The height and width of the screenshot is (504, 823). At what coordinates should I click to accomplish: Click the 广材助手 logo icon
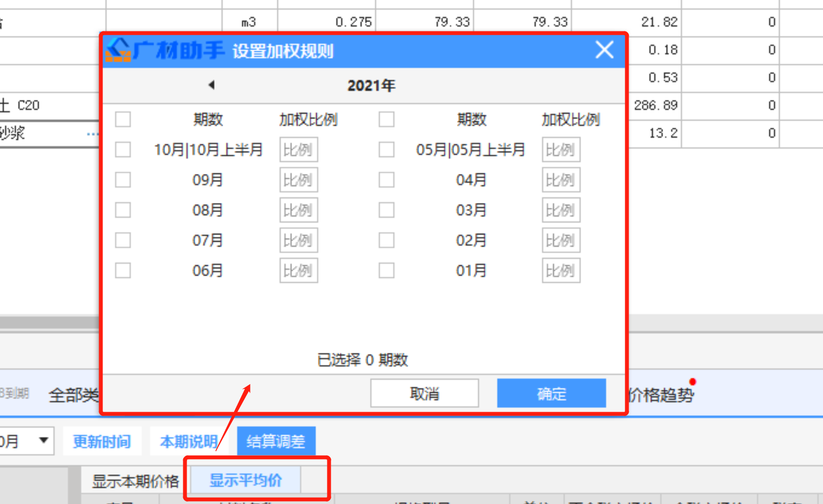118,50
